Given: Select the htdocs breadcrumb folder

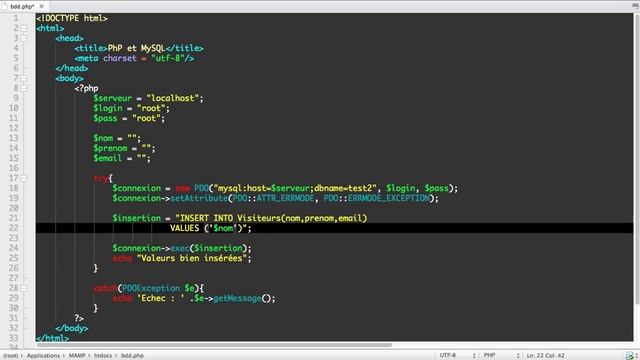Looking at the screenshot, I should tap(103, 356).
